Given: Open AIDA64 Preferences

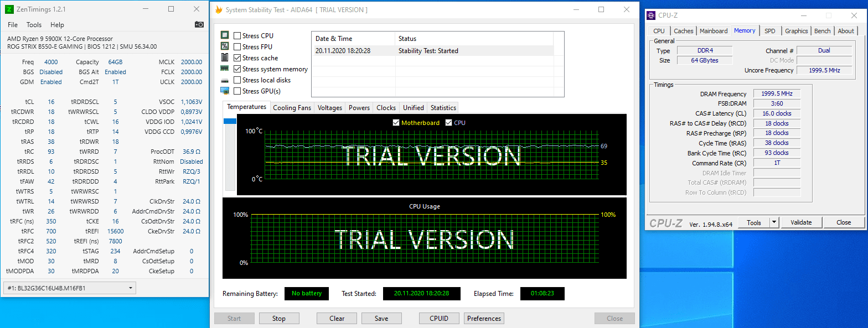Looking at the screenshot, I should point(484,318).
